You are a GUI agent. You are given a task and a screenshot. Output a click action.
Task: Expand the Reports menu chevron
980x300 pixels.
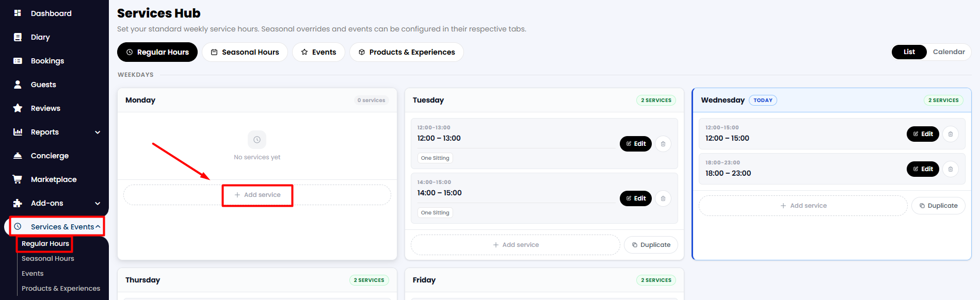[98, 132]
